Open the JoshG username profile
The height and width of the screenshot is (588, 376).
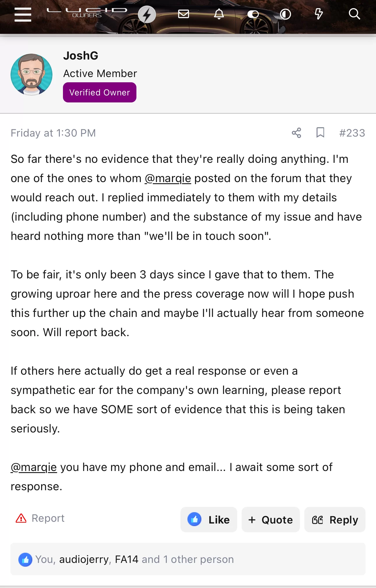81,55
